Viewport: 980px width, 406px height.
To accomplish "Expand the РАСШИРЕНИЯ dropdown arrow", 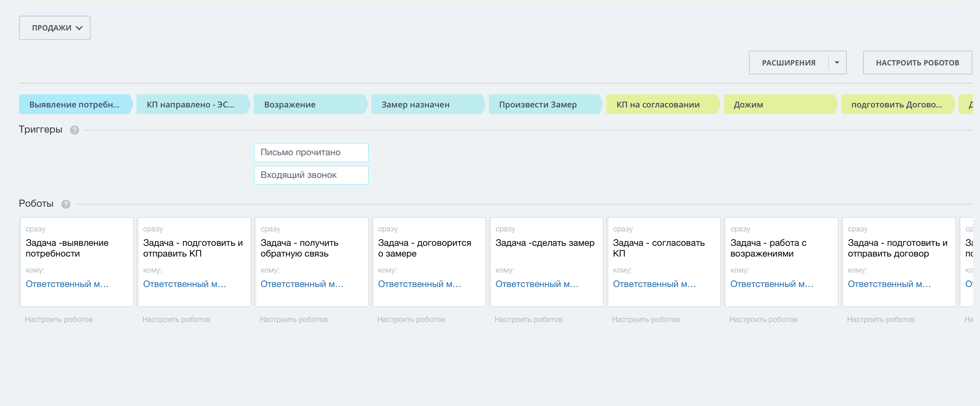I will (x=837, y=63).
